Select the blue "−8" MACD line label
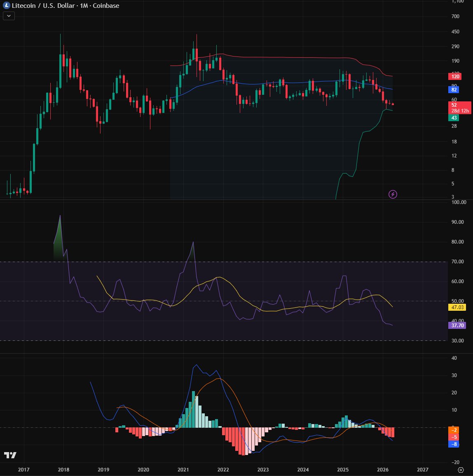This screenshot has height=476, width=473. (x=454, y=444)
